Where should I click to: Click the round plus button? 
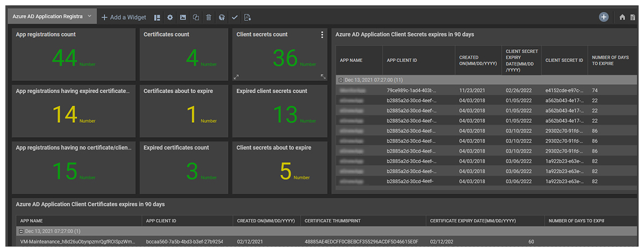coord(604,17)
